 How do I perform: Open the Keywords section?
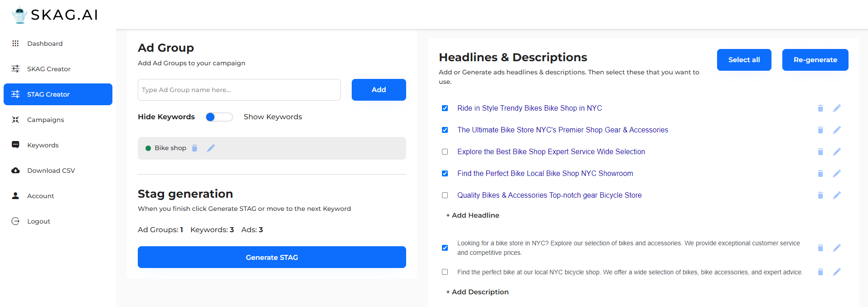click(58, 145)
